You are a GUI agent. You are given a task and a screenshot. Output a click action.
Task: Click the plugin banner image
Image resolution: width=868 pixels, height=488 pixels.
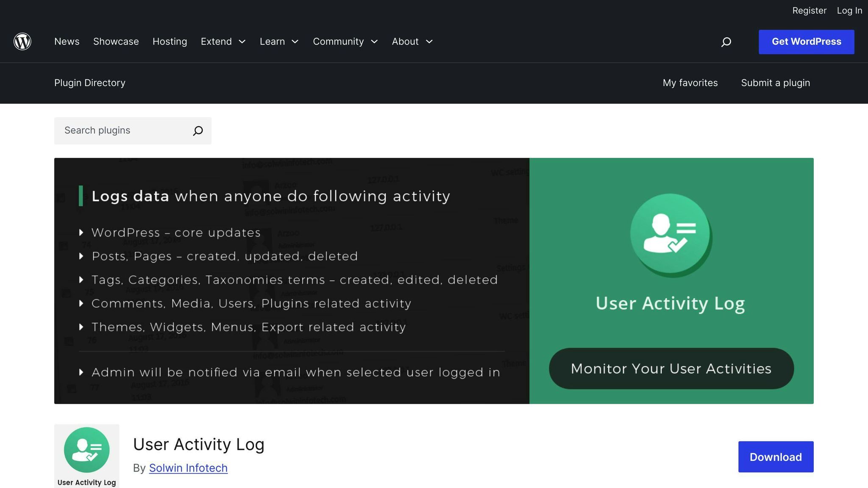[434, 281]
